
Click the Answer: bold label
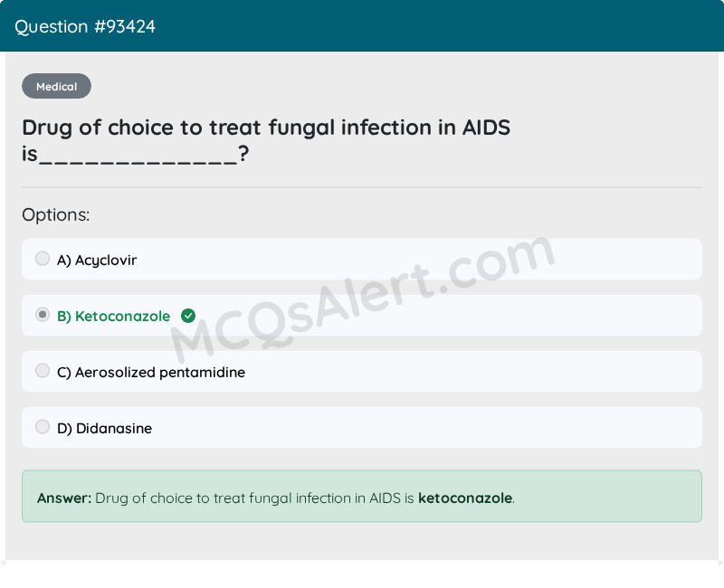(x=64, y=498)
